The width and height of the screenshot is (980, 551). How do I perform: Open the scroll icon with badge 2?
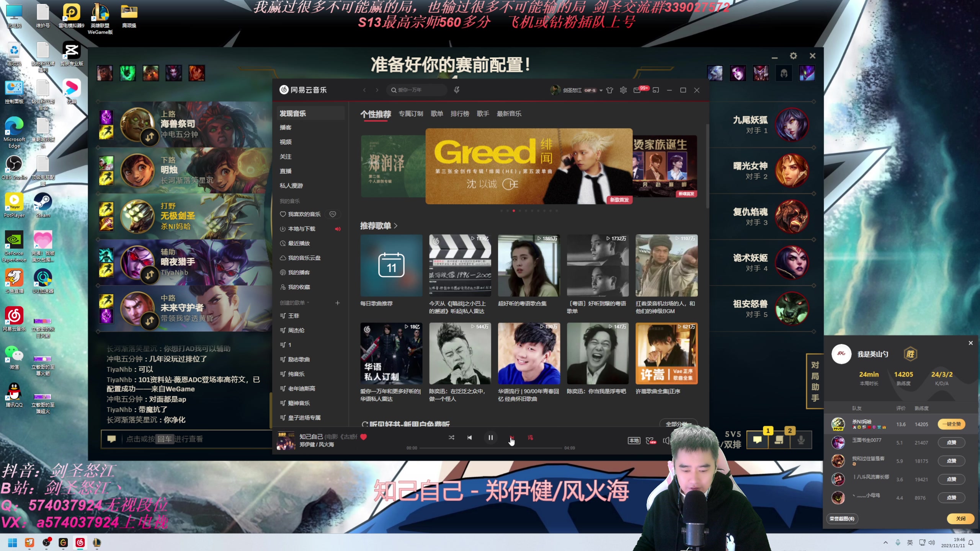pyautogui.click(x=779, y=440)
